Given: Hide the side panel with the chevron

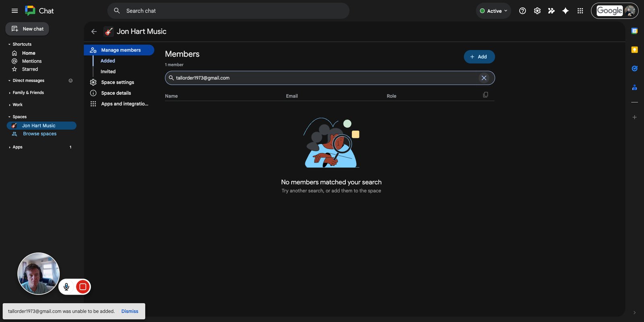Looking at the screenshot, I should pos(634,312).
